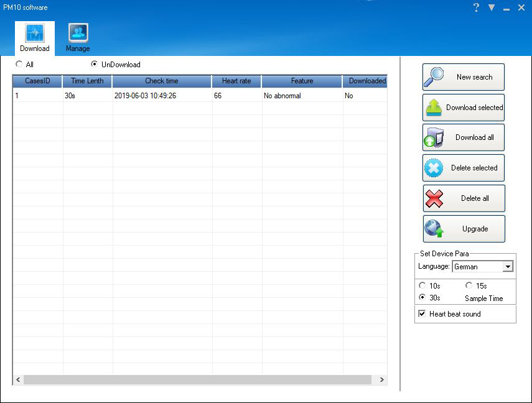Select the All radio button
The image size is (532, 403).
19,64
